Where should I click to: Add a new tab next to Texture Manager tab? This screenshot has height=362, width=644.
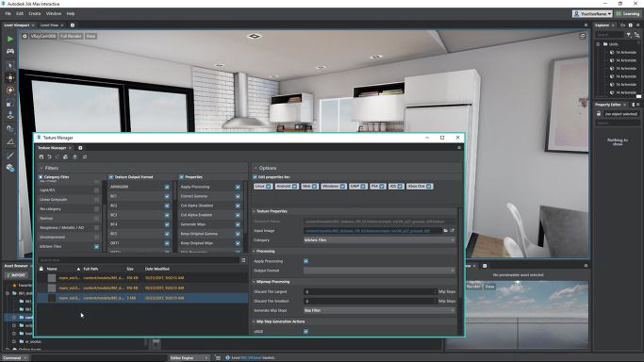[x=80, y=148]
